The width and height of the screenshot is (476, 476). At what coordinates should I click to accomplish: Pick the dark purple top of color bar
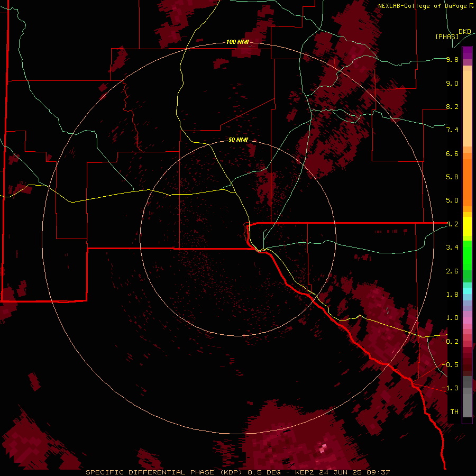[467, 53]
